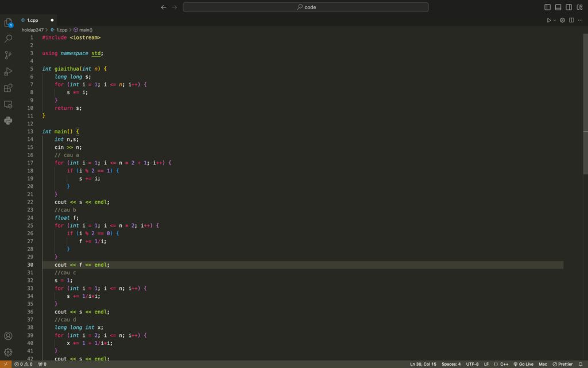Change file encoding via UTF-8
Viewport: 588px width, 368px height.
coord(472,364)
